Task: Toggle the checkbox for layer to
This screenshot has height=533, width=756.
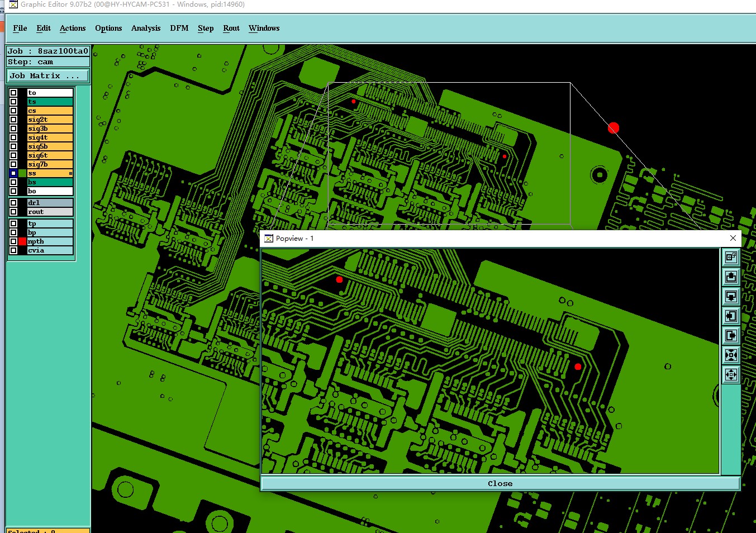Action: pyautogui.click(x=13, y=93)
